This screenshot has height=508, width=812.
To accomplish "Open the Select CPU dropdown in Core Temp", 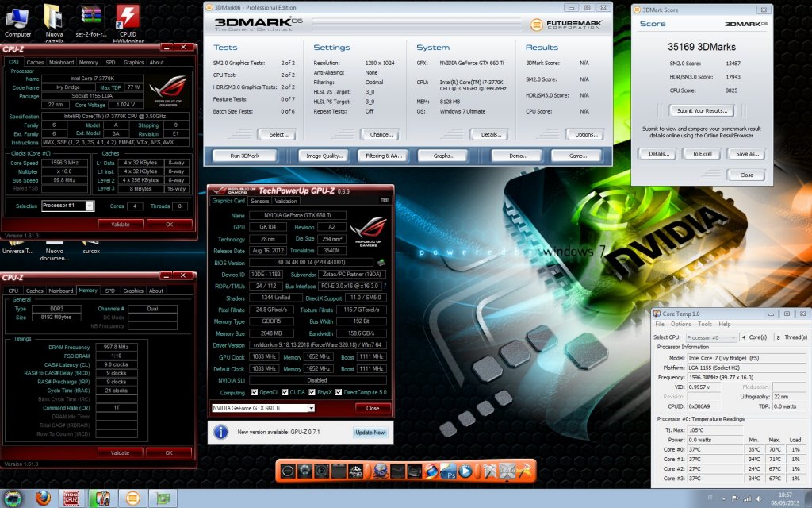I will [711, 337].
